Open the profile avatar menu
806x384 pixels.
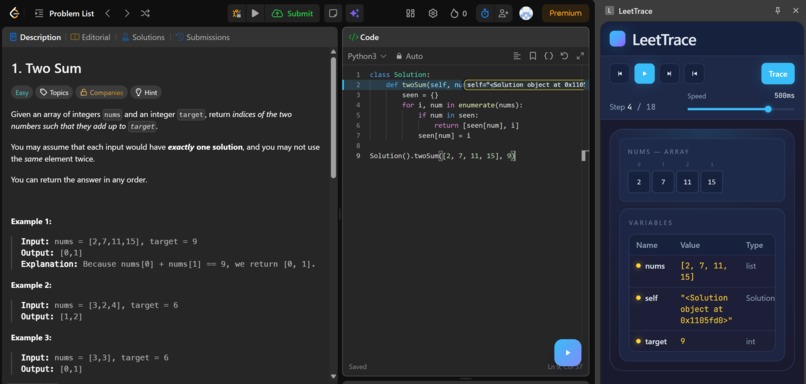[x=526, y=14]
